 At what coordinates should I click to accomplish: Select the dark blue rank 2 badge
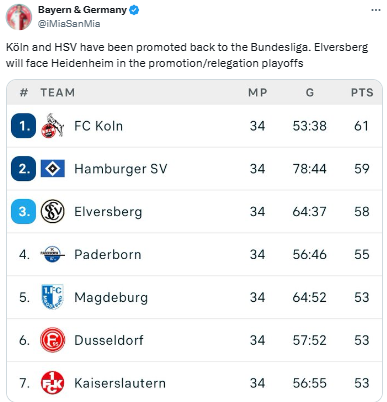coord(23,169)
